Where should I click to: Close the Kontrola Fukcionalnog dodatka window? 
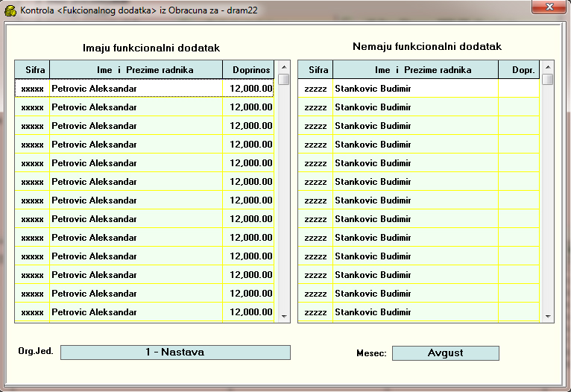pos(549,7)
